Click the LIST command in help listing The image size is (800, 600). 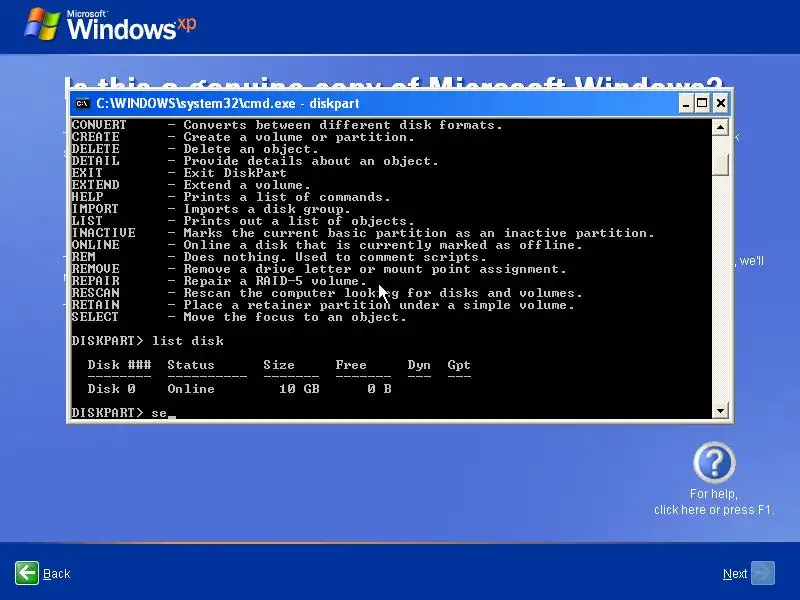click(243, 221)
